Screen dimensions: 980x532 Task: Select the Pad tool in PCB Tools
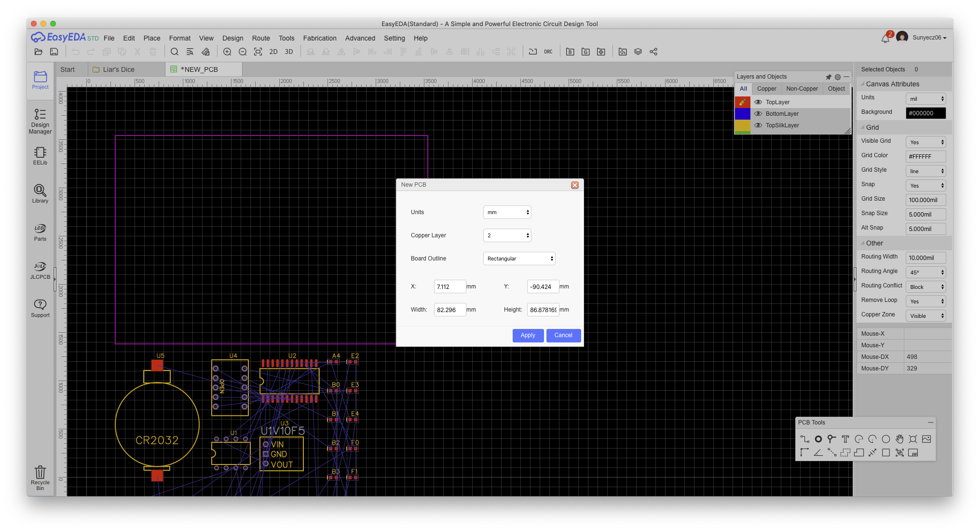point(818,439)
